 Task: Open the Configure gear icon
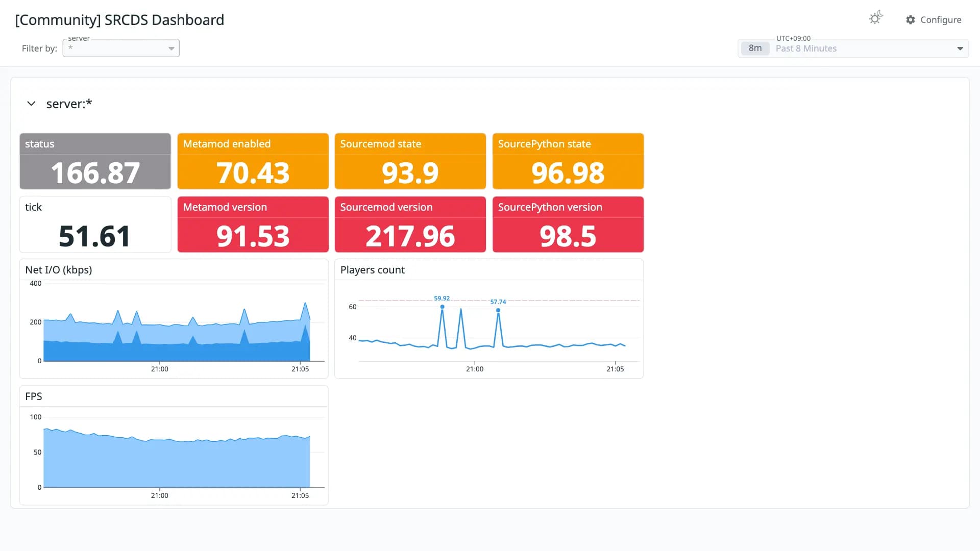(x=910, y=20)
